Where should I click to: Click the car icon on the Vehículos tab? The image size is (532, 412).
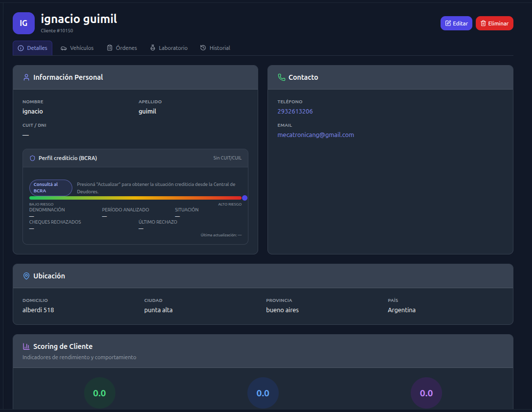pos(64,48)
